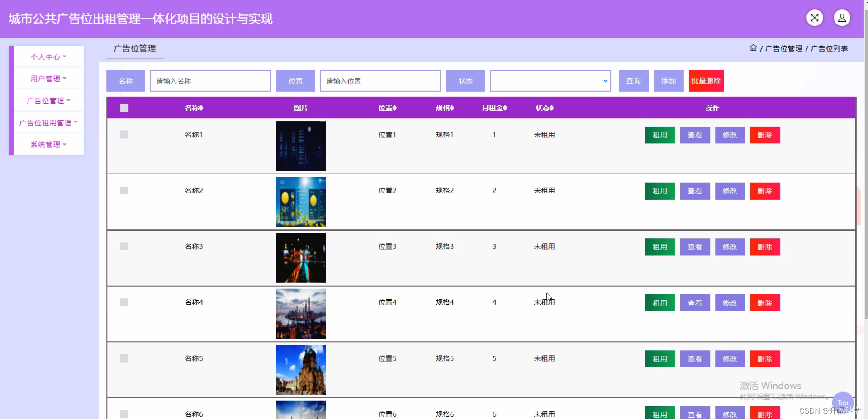Click 租用 for the 名称2 row

point(659,191)
